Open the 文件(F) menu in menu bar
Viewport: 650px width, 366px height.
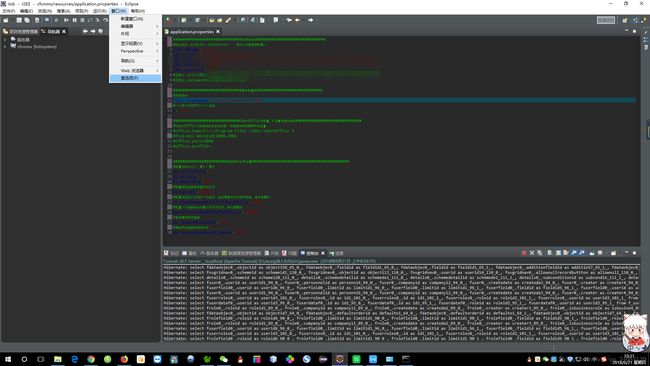(x=8, y=11)
